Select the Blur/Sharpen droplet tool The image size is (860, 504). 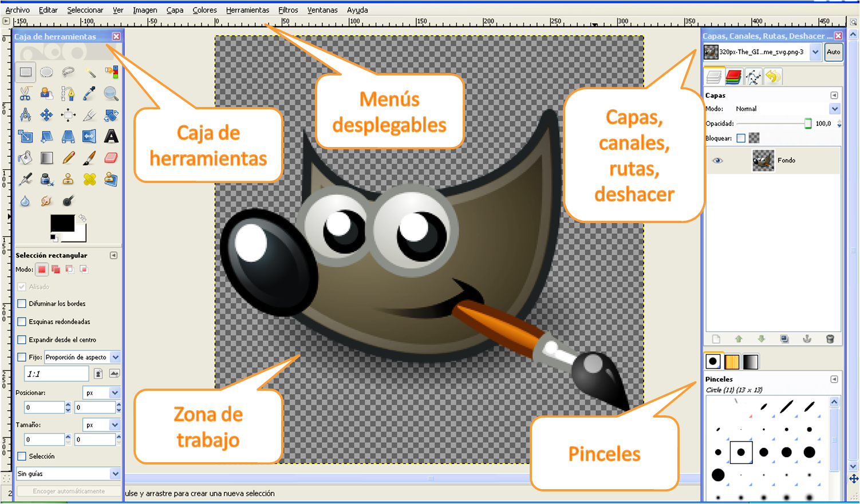tap(25, 201)
